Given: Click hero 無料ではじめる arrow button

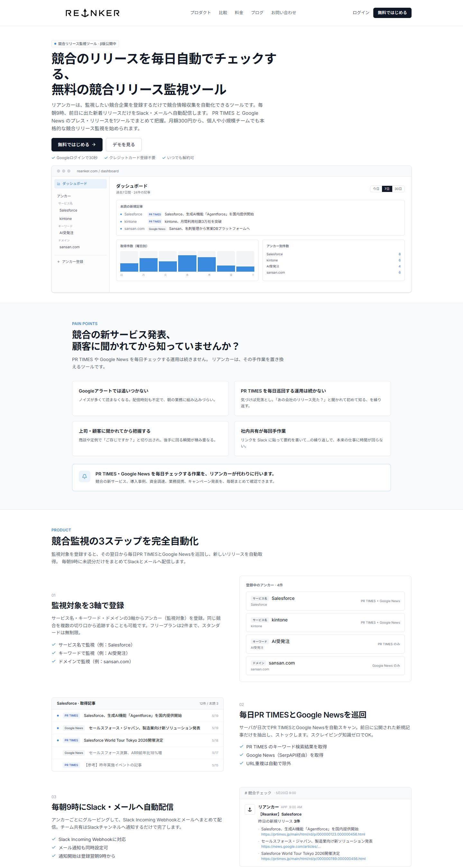Looking at the screenshot, I should pos(77,145).
